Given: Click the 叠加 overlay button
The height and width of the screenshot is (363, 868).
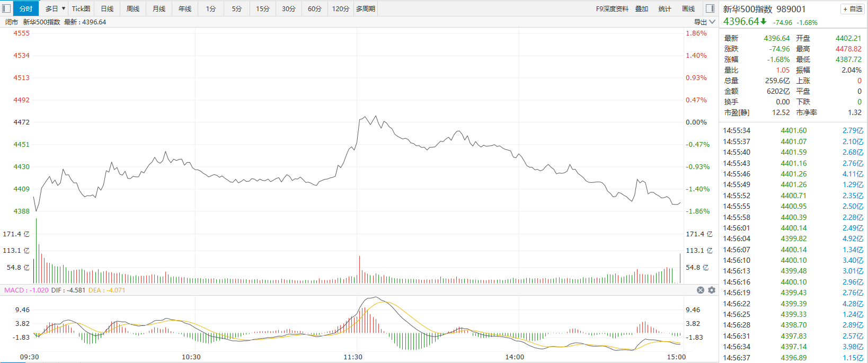Looking at the screenshot, I should pos(642,8).
